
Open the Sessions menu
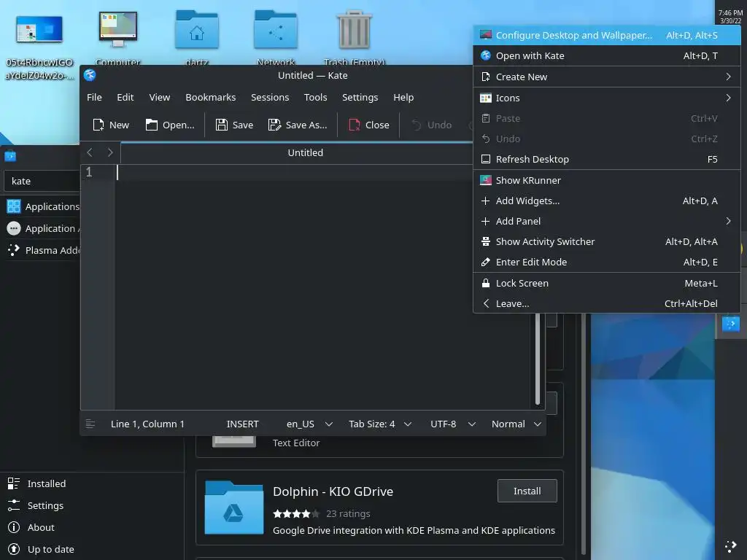click(270, 97)
